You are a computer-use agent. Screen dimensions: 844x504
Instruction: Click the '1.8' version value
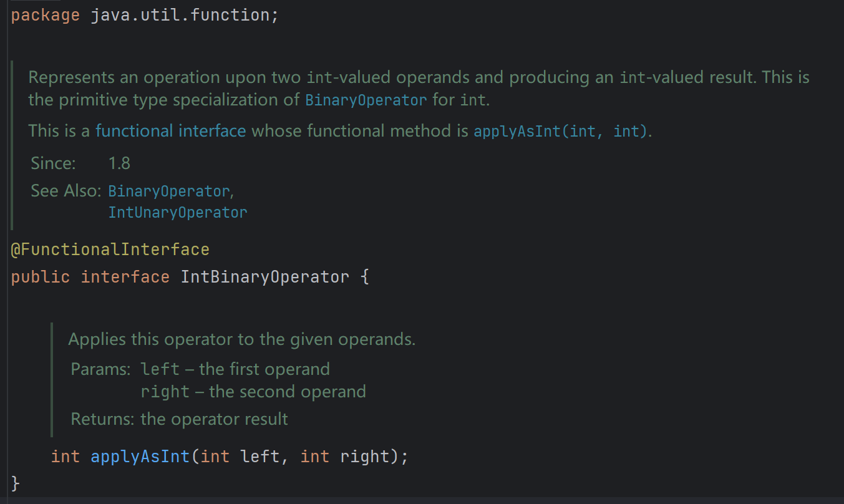[119, 163]
